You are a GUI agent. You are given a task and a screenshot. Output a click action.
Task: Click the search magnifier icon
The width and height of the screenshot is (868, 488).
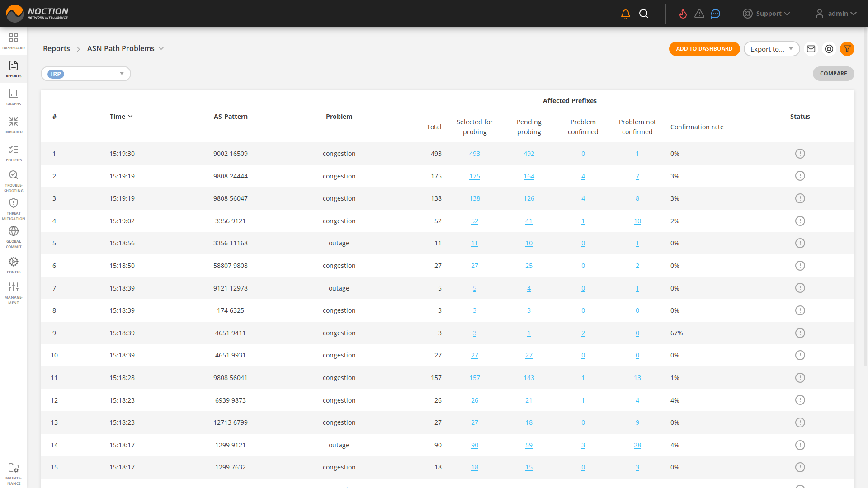point(644,14)
